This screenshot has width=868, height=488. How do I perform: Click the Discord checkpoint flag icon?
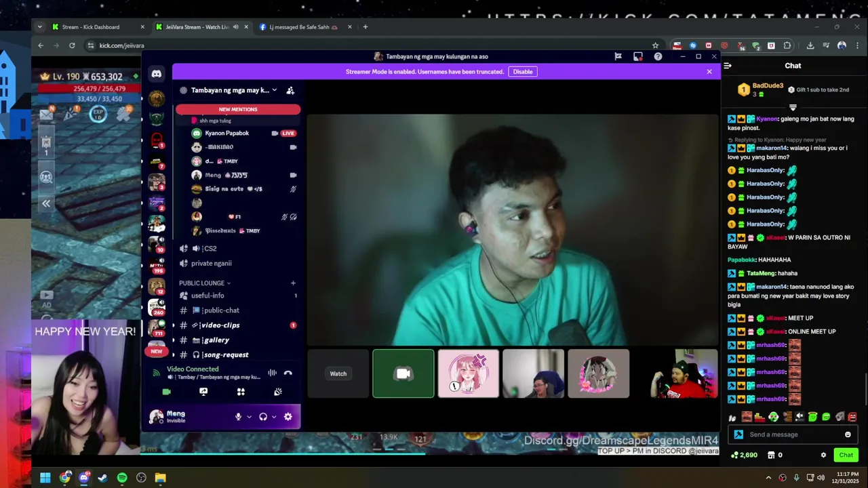click(x=618, y=56)
